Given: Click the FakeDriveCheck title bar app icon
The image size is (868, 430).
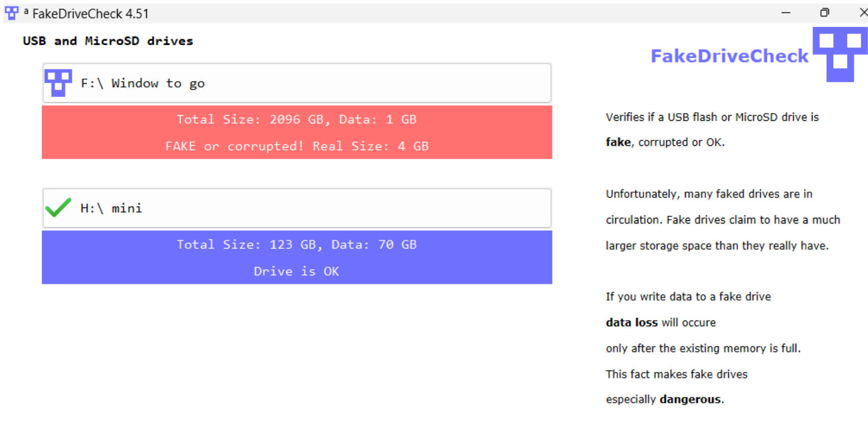Looking at the screenshot, I should [x=11, y=13].
